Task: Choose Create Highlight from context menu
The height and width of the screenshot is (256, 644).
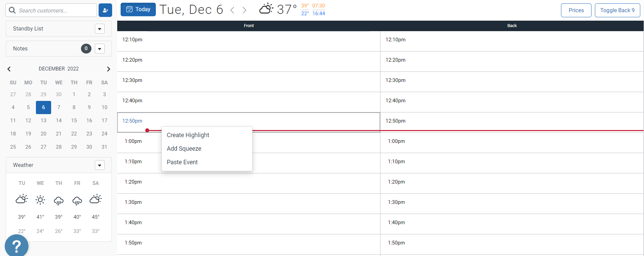Action: tap(207, 135)
